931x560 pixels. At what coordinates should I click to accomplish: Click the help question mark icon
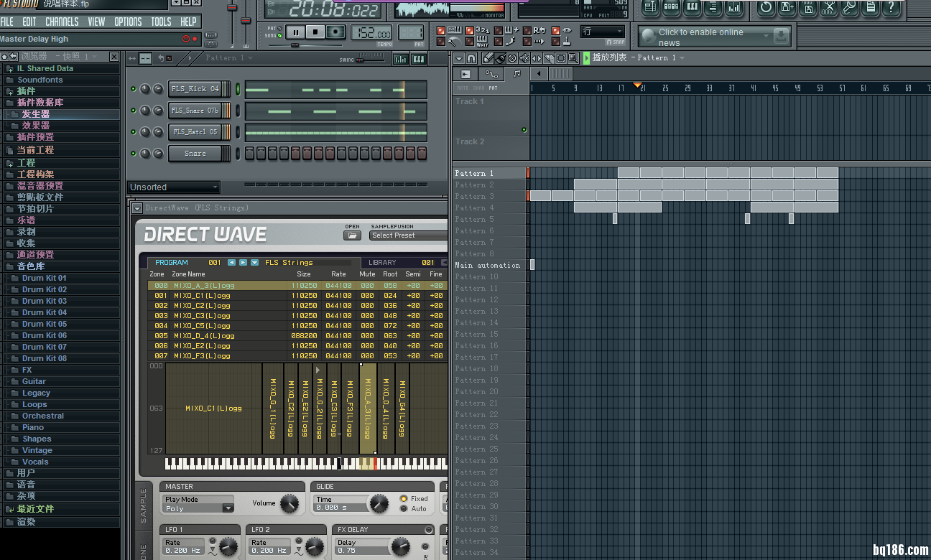point(891,8)
